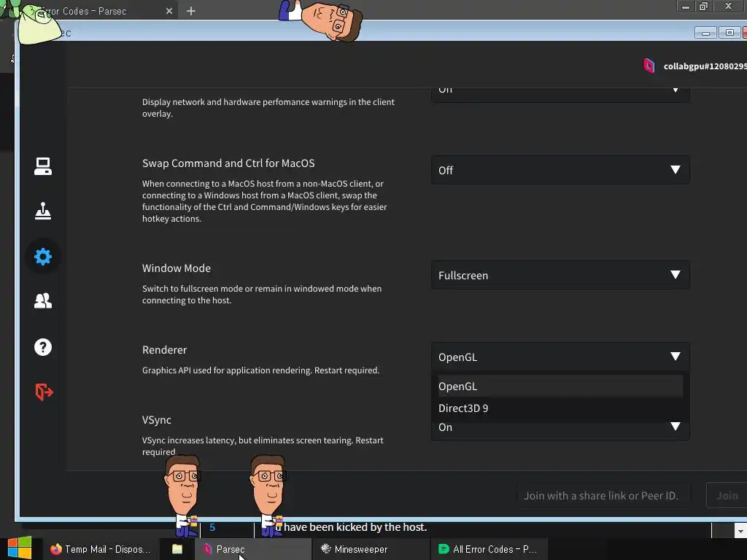Viewport: 747px width, 560px height.
Task: Open the Friends section icon
Action: pyautogui.click(x=43, y=300)
